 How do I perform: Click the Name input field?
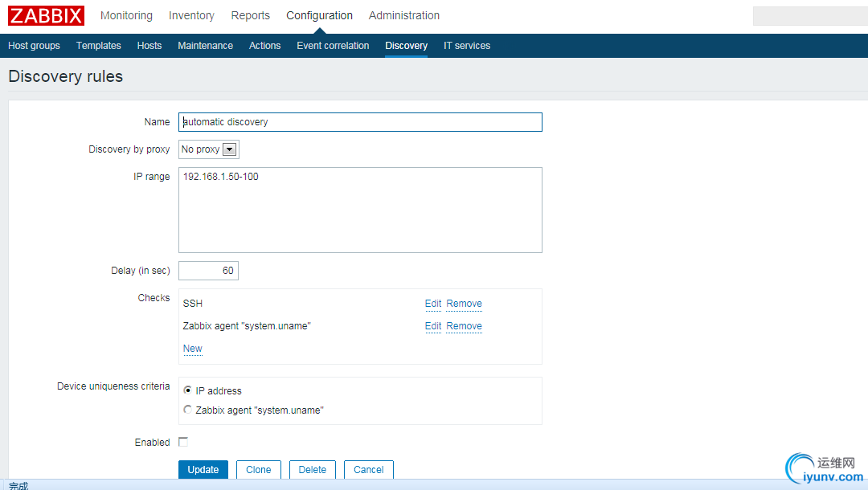(x=360, y=122)
